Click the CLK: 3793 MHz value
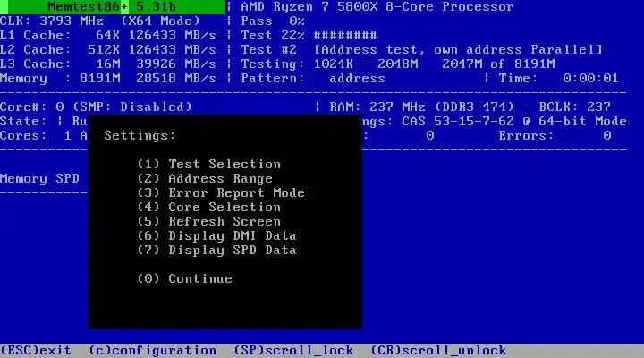Viewport: 644px width, 358px height. coord(51,21)
